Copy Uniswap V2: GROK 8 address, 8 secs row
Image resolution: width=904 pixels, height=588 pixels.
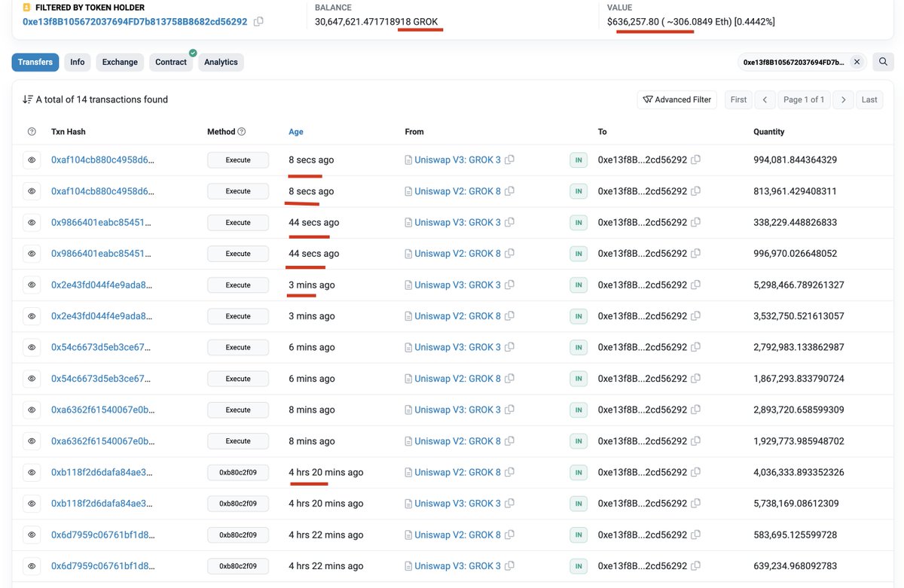(510, 191)
